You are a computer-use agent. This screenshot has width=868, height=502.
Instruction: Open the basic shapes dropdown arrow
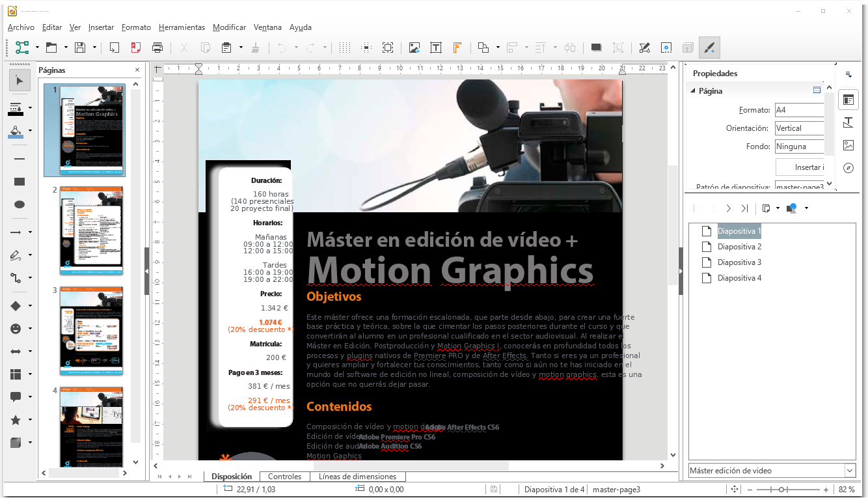(30, 306)
